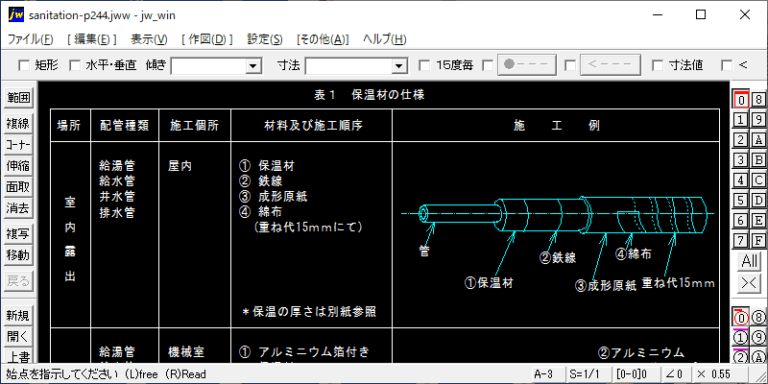Select layer B button in upper layer panel
Screen dimensions: 768x384
pyautogui.click(x=759, y=160)
